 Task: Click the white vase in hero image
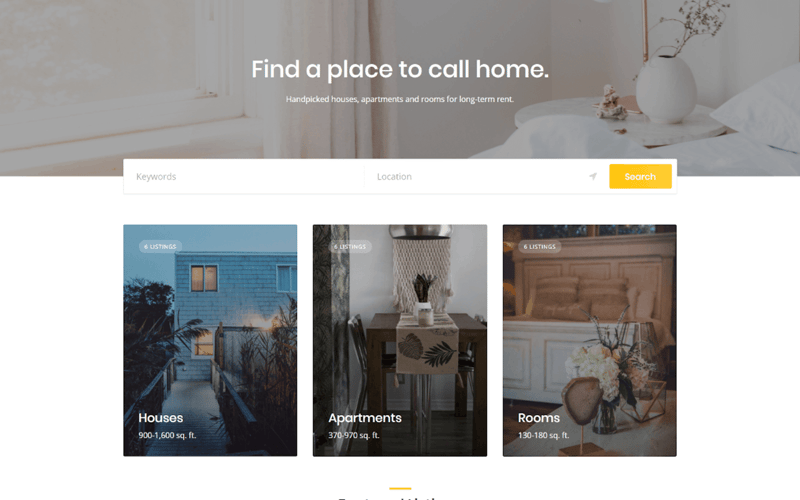click(666, 88)
